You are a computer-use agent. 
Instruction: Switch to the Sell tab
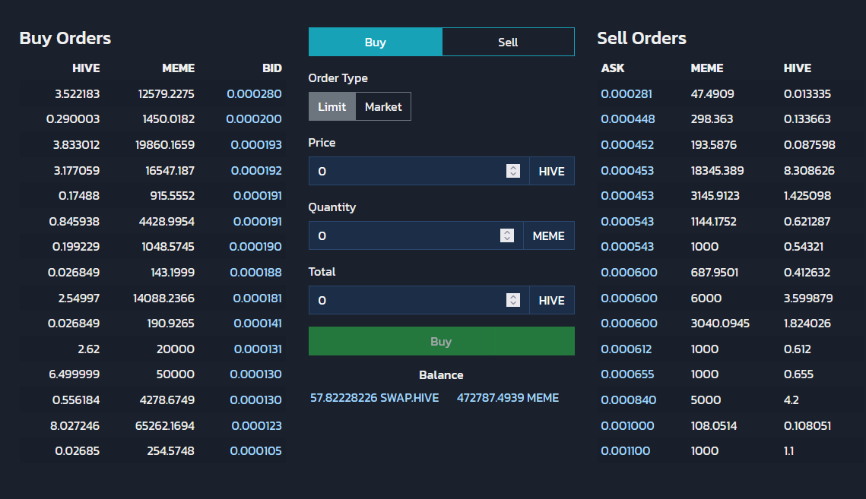point(508,42)
